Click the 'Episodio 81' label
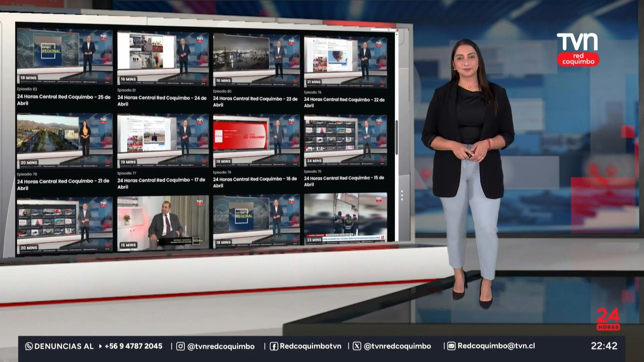Screen dimensions: 644x362 pos(126,90)
